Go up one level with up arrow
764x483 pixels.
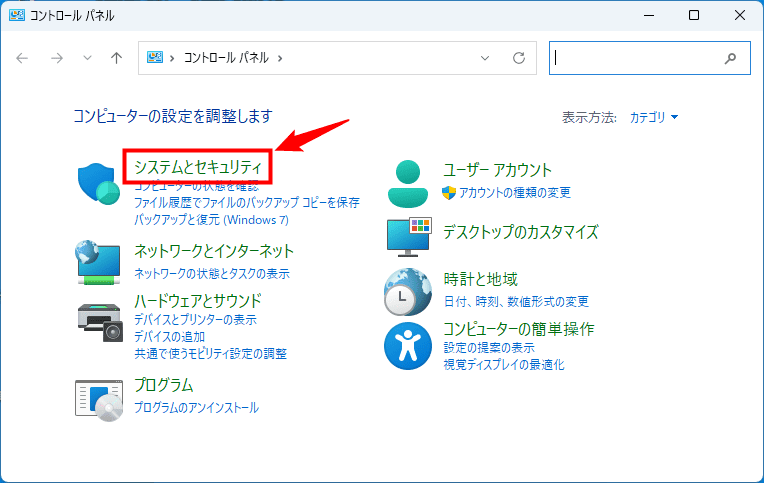(x=116, y=58)
